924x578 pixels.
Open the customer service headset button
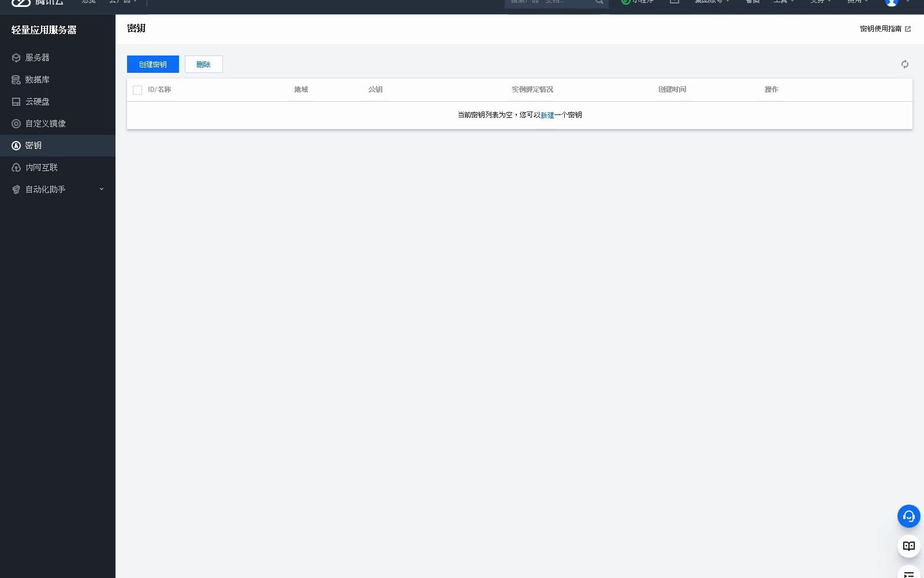pos(908,516)
